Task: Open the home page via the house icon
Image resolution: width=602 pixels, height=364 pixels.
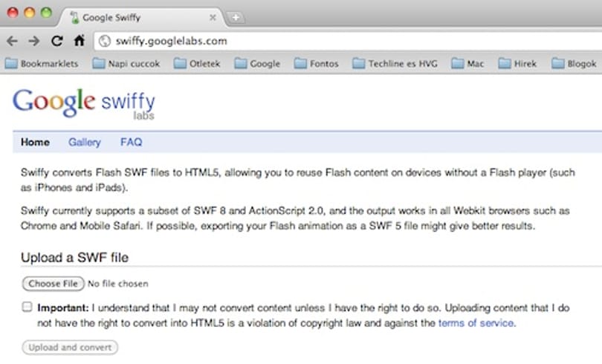Action: [x=79, y=40]
